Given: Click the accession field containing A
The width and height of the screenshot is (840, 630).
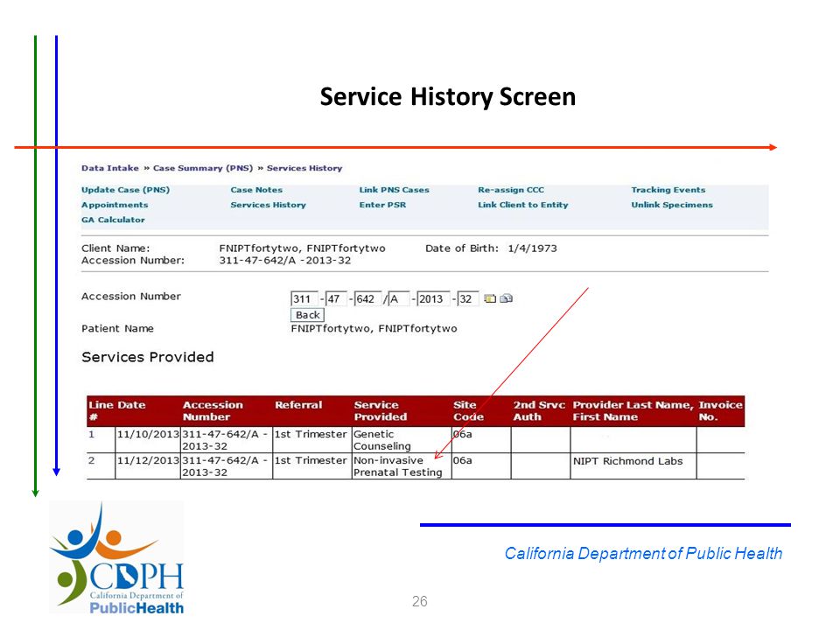Looking at the screenshot, I should (399, 299).
